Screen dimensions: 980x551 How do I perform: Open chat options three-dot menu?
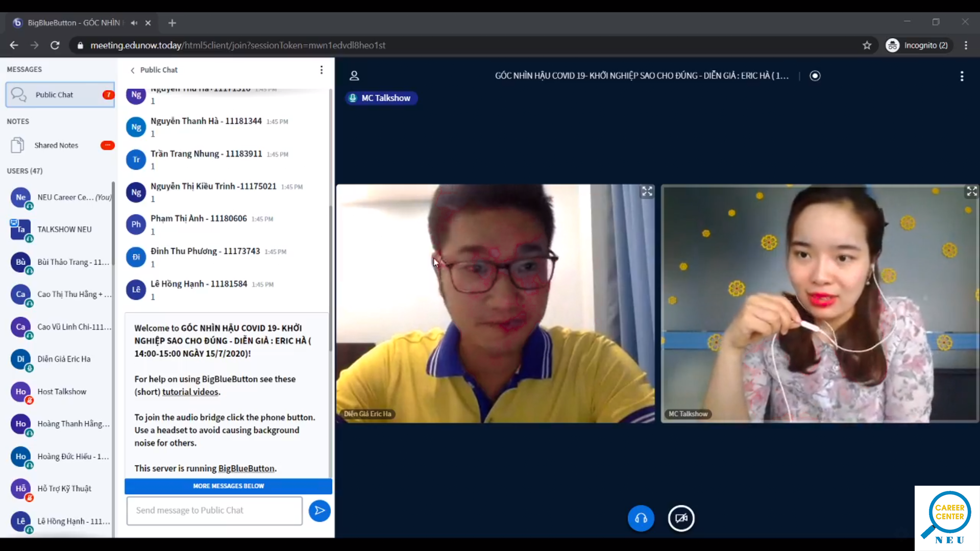click(x=321, y=70)
